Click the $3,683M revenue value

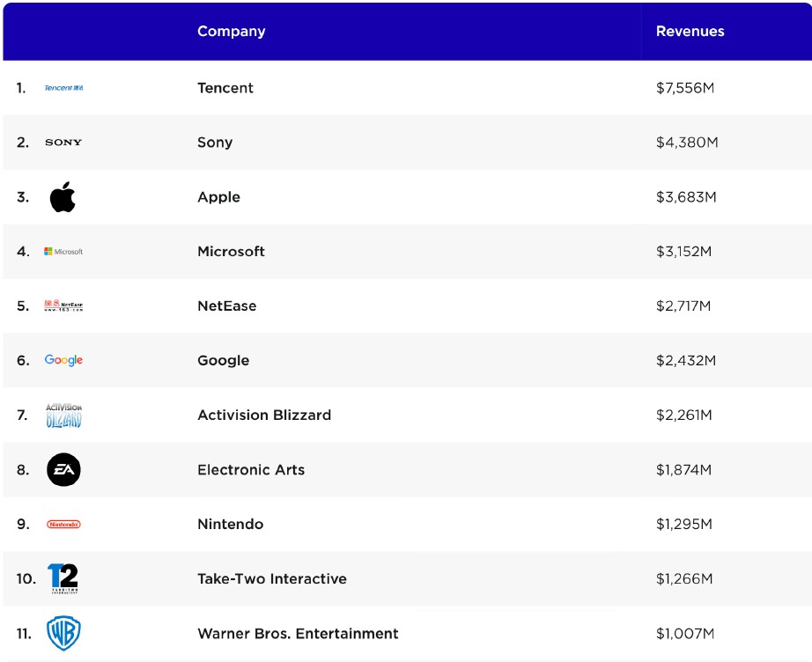pyautogui.click(x=686, y=197)
